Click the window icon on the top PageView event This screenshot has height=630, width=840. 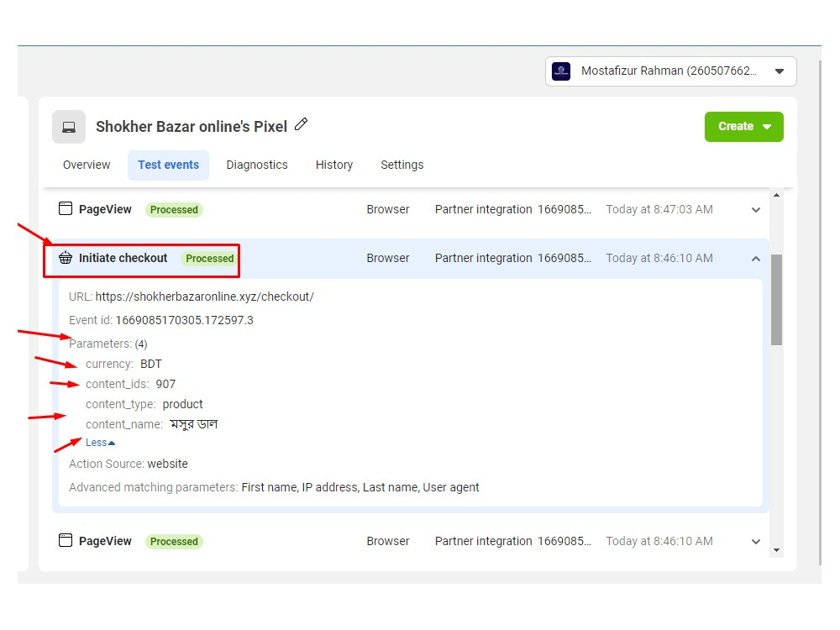point(66,208)
